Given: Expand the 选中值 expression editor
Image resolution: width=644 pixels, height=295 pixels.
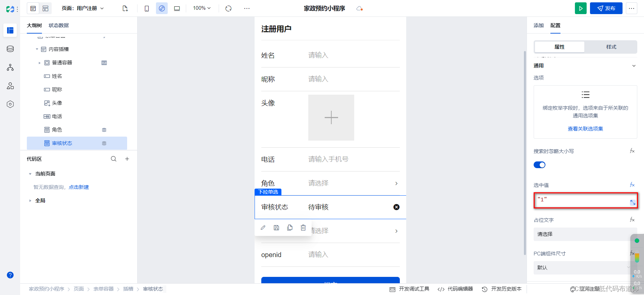Looking at the screenshot, I should (633, 202).
